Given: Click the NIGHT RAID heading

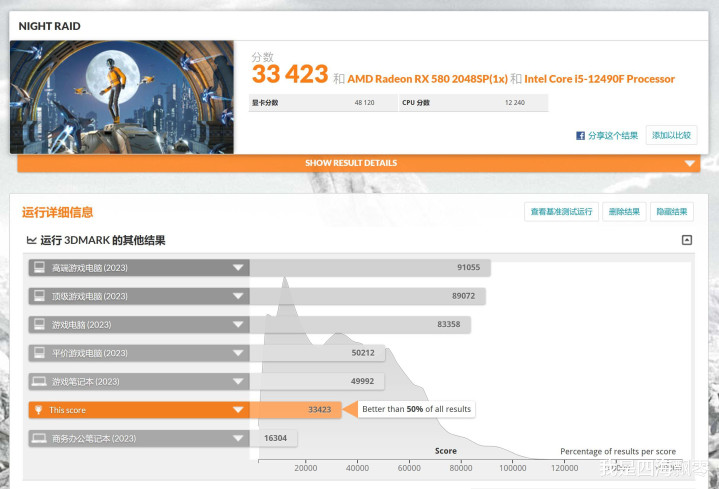Looking at the screenshot, I should coord(50,26).
